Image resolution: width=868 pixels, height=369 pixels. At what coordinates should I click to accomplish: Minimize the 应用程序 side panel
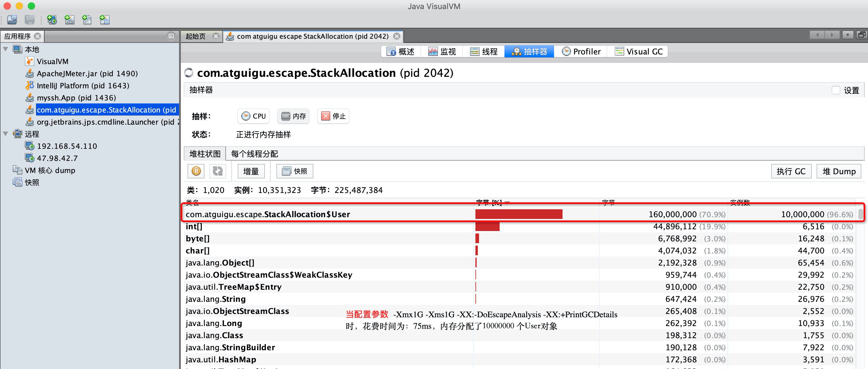[171, 36]
